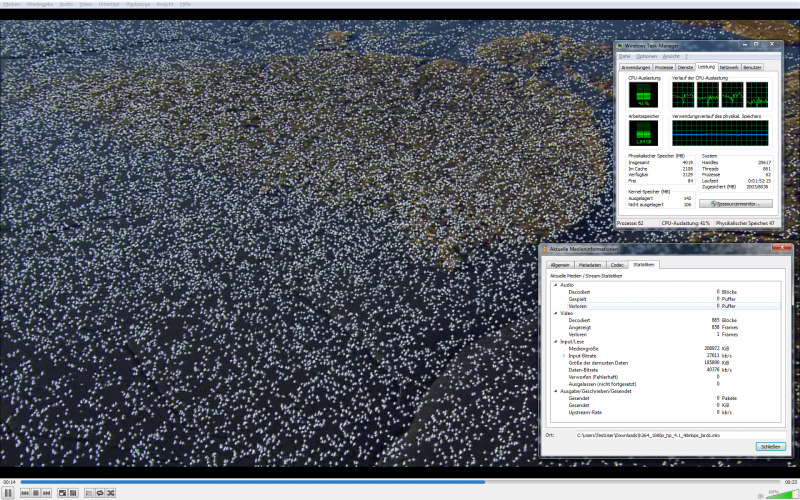Open the Wiedergabe menu
800x500 pixels.
pyautogui.click(x=39, y=4)
